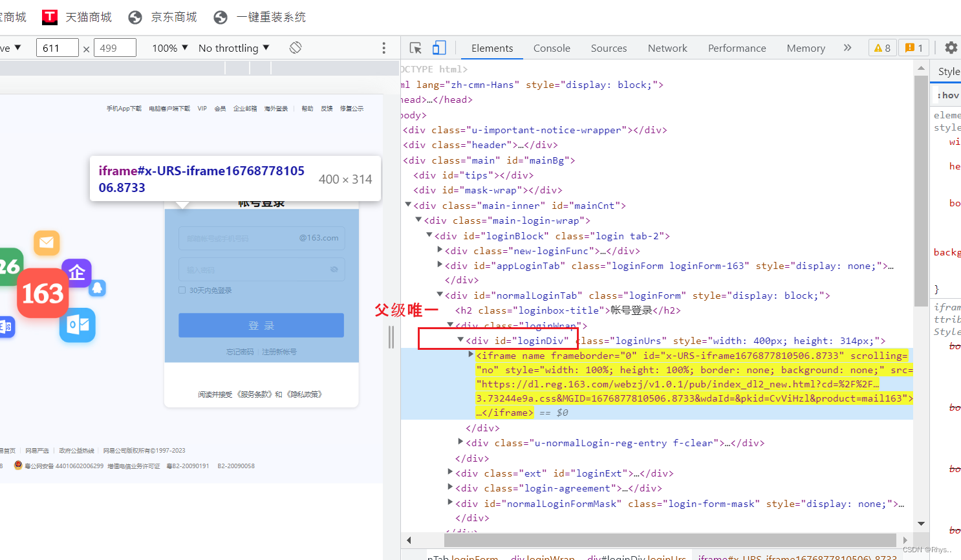Open the 100% zoom level dropdown

(169, 47)
